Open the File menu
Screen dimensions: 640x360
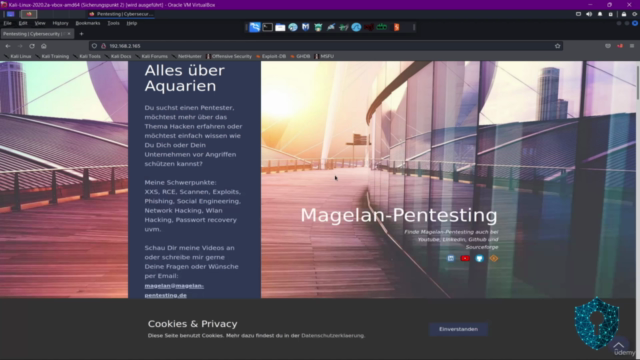pos(7,23)
